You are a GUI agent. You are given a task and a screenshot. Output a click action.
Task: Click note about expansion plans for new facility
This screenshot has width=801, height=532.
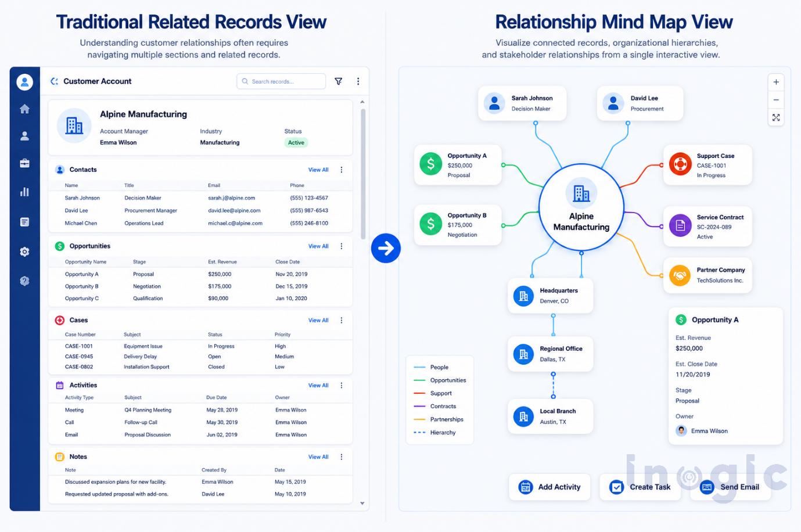(116, 482)
